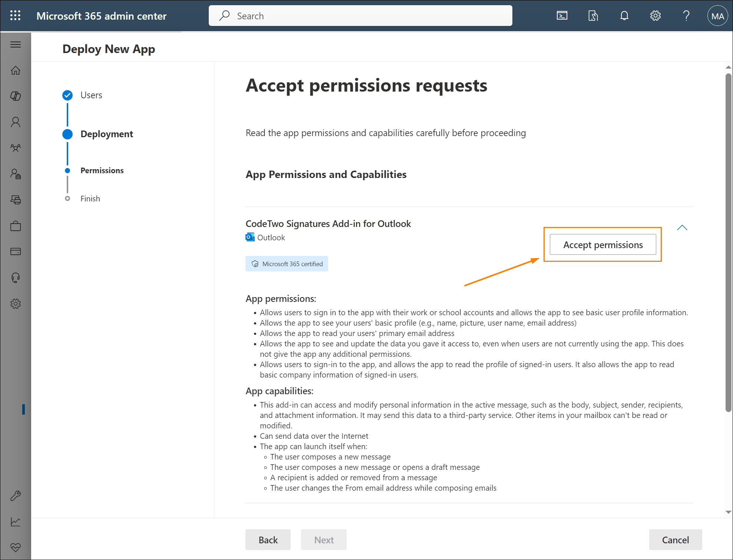
Task: Open the Reports chart sidebar icon
Action: [x=15, y=522]
